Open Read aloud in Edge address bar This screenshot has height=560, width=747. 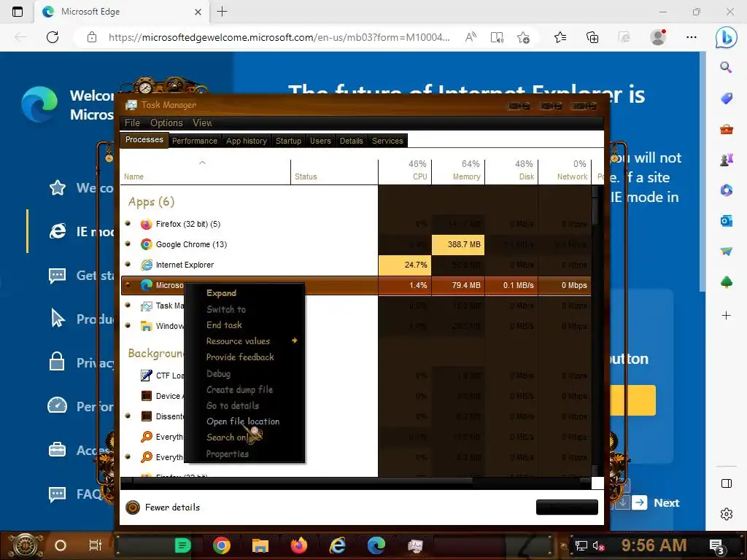471,37
